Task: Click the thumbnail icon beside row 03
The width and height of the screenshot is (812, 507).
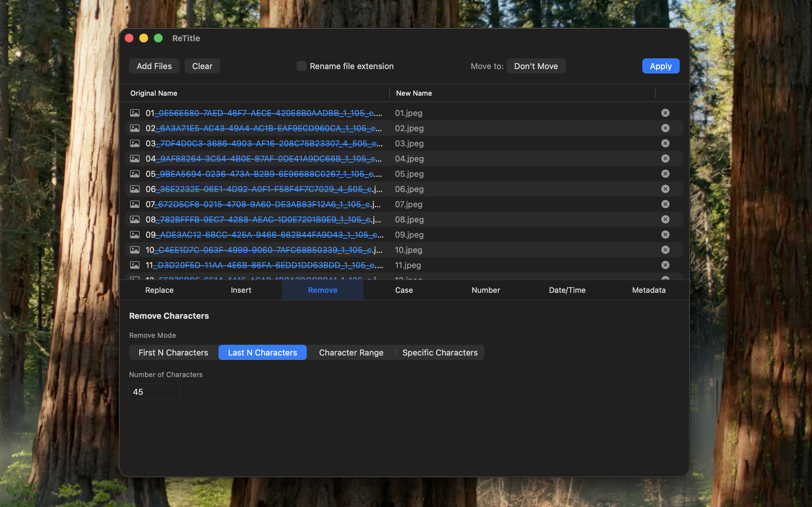Action: pyautogui.click(x=135, y=143)
